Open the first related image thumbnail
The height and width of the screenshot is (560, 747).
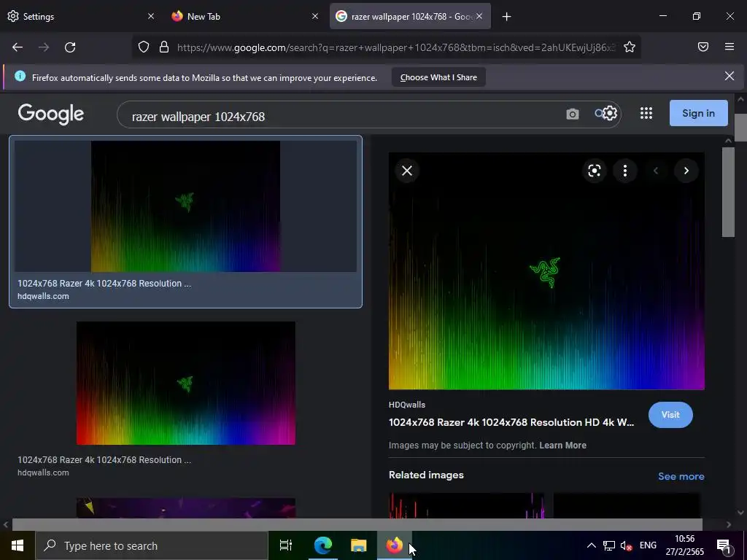point(466,505)
